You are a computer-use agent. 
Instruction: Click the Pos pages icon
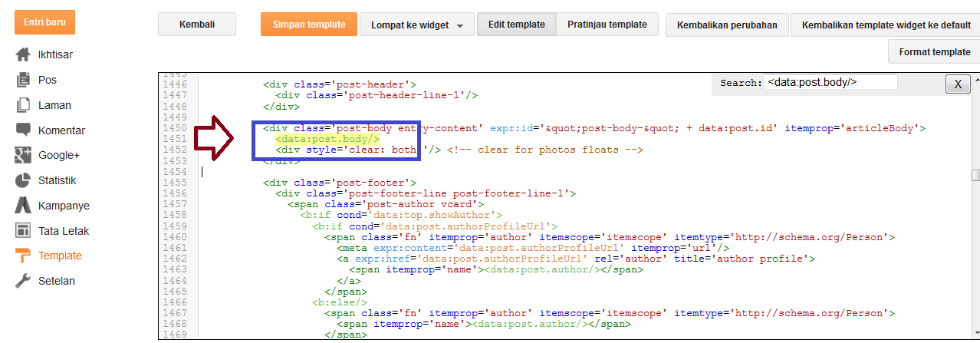(23, 80)
